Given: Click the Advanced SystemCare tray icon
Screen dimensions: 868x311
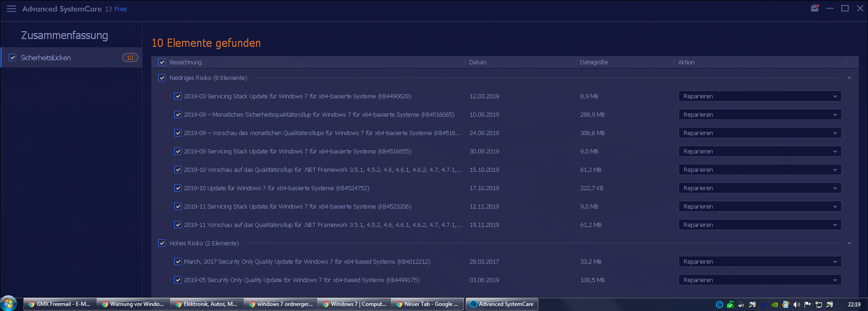Looking at the screenshot, I should 720,305.
